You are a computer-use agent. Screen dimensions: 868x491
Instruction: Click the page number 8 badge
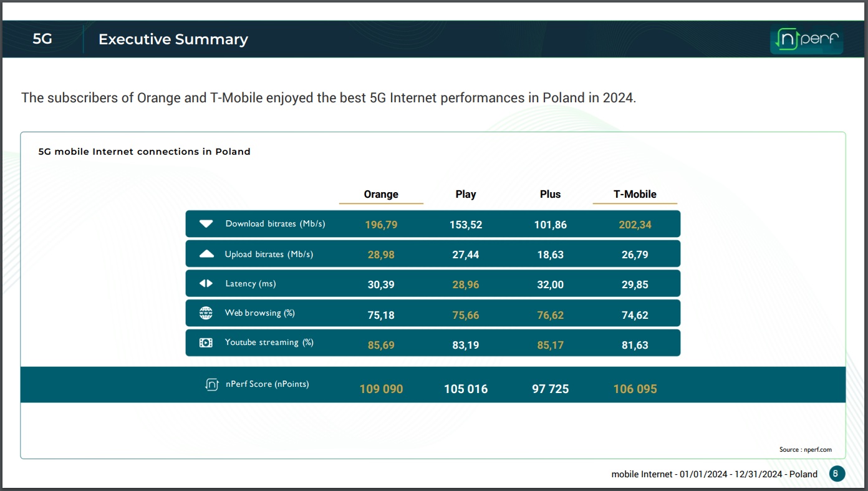[837, 474]
